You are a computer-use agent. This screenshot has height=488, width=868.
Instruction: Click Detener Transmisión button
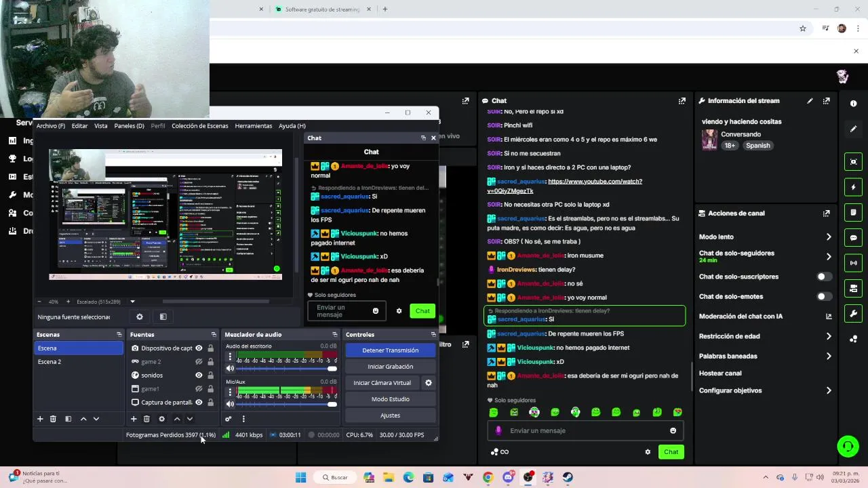[390, 350]
